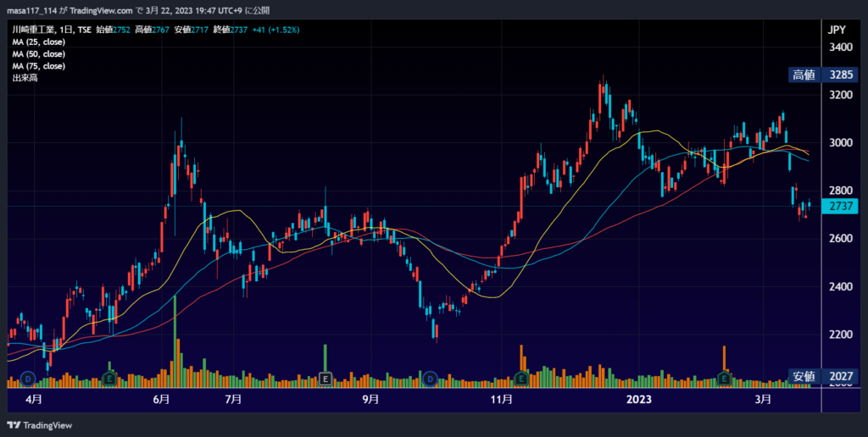The height and width of the screenshot is (437, 868).
Task: Click the 3400 price axis label
Action: pos(840,47)
